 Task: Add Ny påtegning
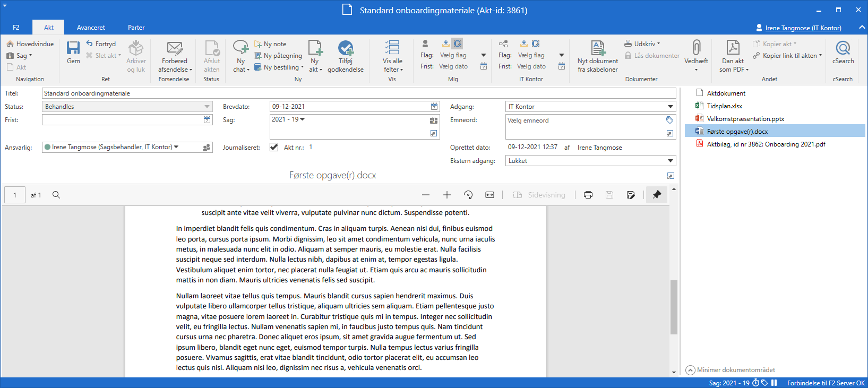click(278, 56)
